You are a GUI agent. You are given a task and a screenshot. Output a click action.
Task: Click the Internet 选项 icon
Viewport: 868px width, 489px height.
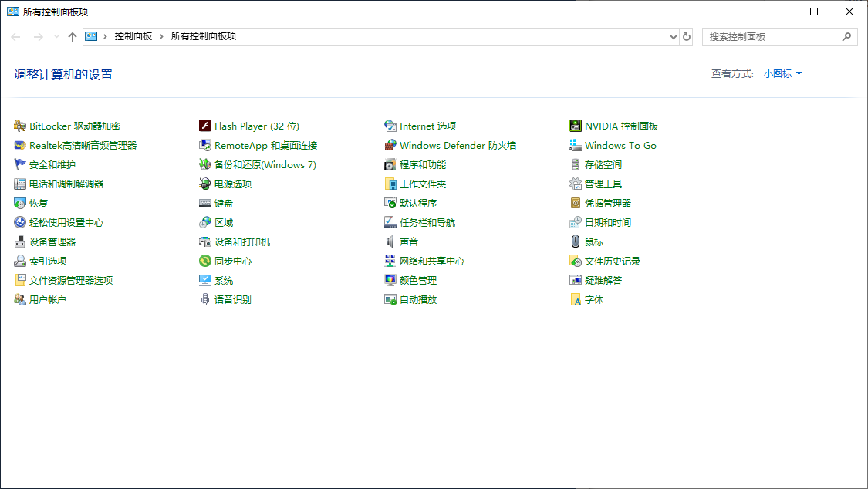[390, 126]
